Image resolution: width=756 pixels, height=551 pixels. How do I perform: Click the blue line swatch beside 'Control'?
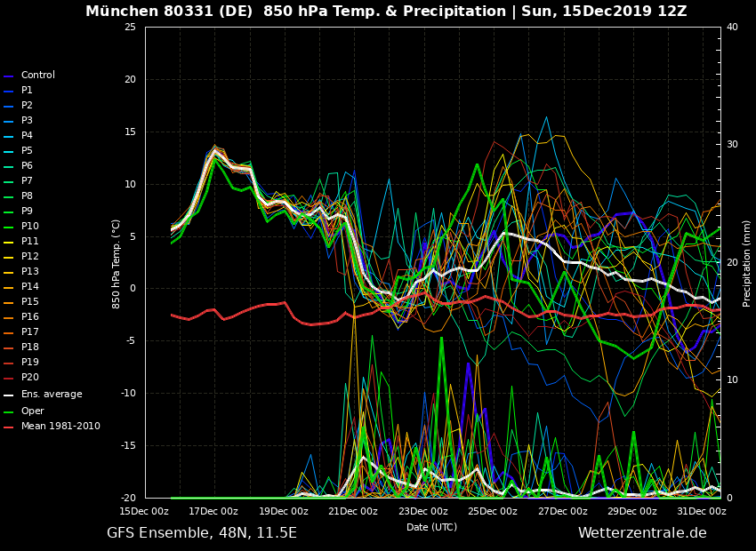pos(9,76)
